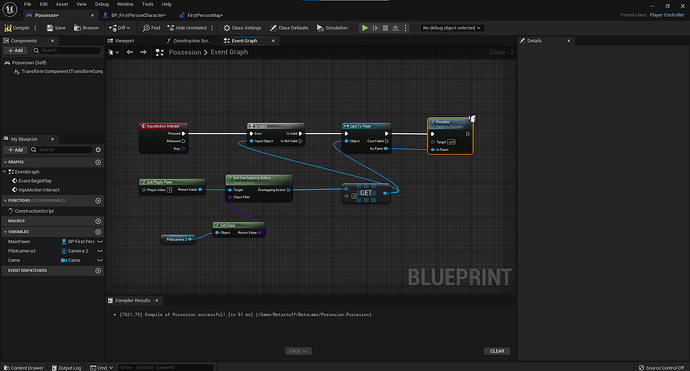Screen dimensions: 690x371
Task: Add a new function with plus icon
Action: pos(98,201)
